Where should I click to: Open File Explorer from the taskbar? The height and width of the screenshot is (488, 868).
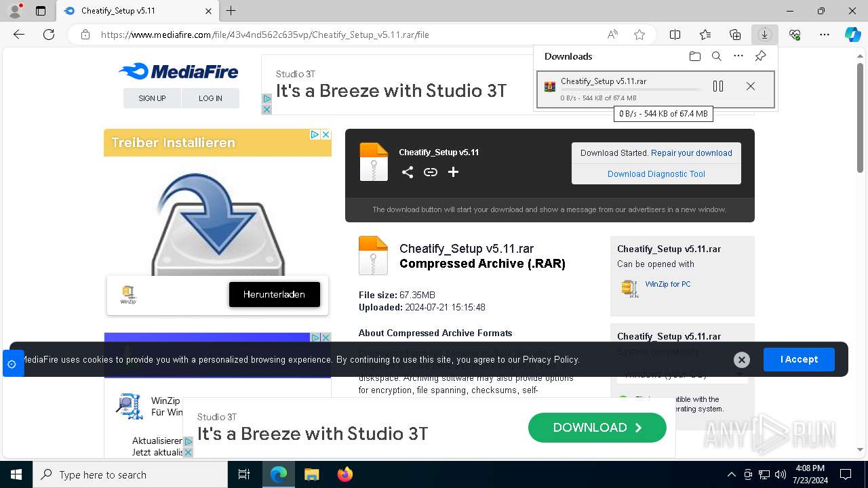point(311,474)
